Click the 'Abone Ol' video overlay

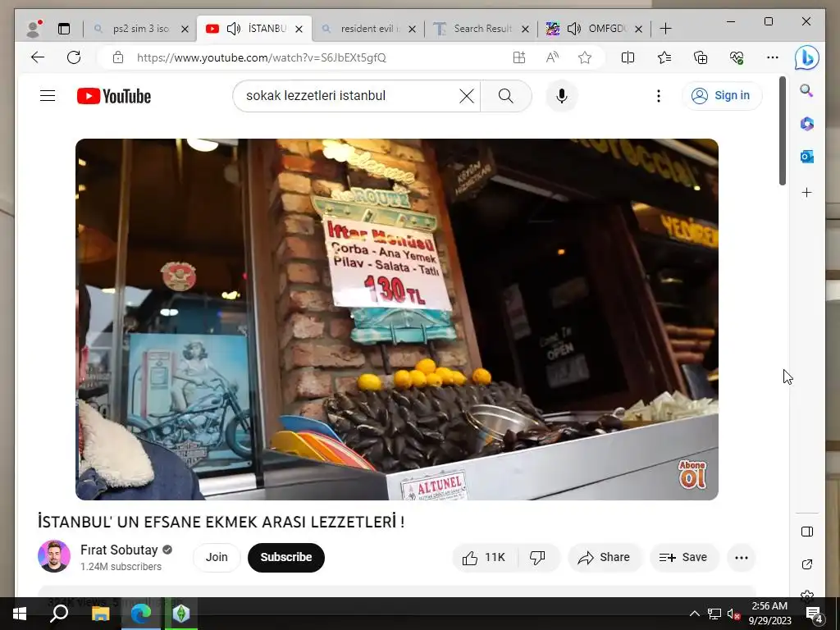692,475
